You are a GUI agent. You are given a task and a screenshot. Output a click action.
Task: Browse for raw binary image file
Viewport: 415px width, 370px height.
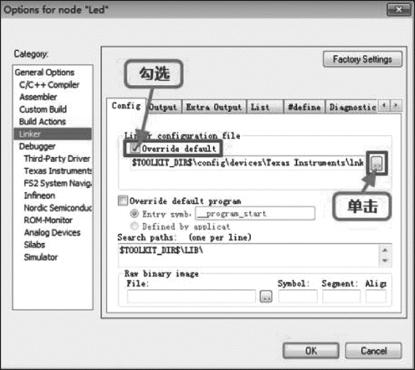pos(266,296)
